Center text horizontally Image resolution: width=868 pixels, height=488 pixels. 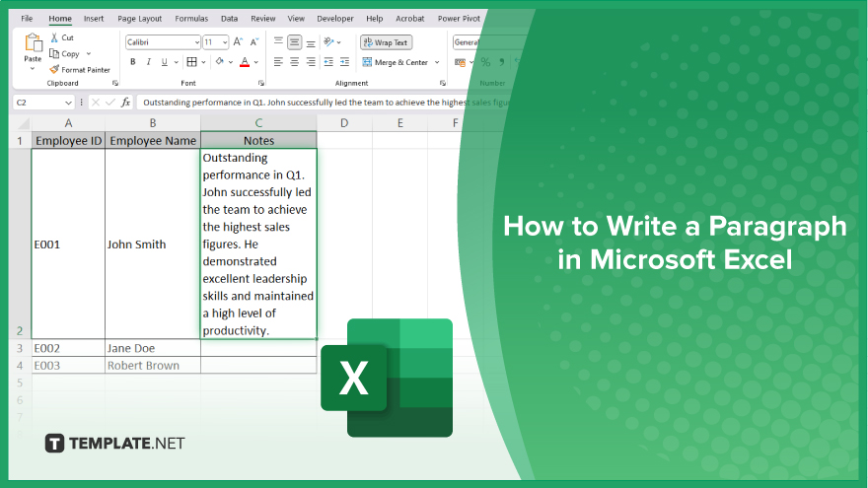click(295, 62)
